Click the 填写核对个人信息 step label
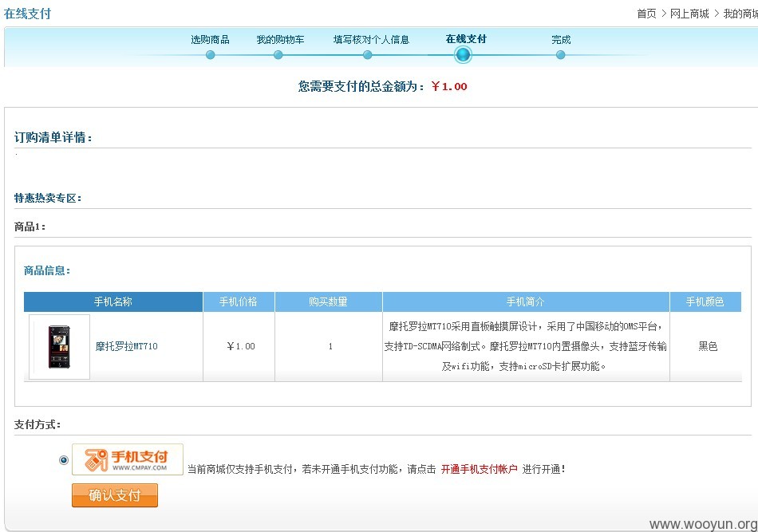758x532 pixels. (371, 40)
